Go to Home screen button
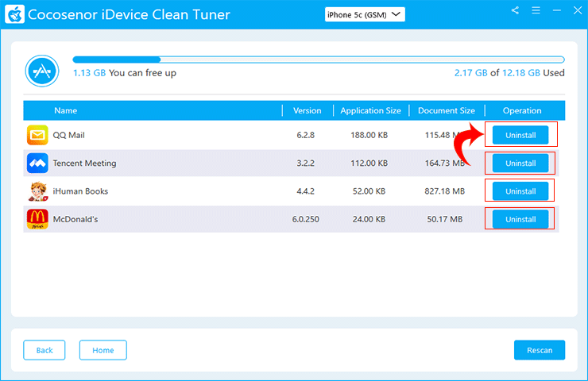The width and height of the screenshot is (588, 381). pos(103,350)
